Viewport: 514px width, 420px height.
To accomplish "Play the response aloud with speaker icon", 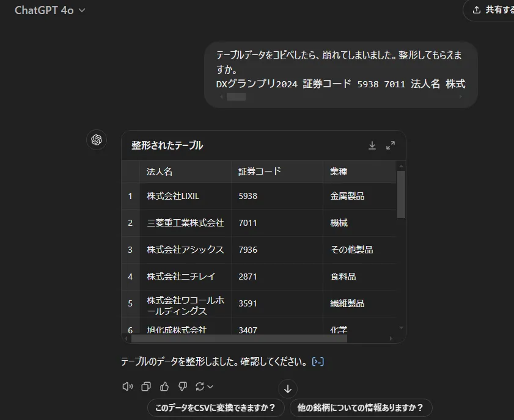I will 128,386.
